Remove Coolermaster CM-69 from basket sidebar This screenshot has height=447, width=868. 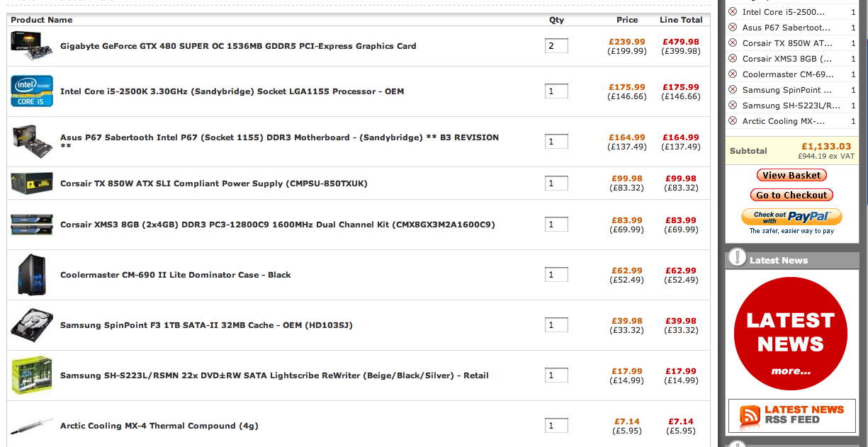click(x=733, y=74)
